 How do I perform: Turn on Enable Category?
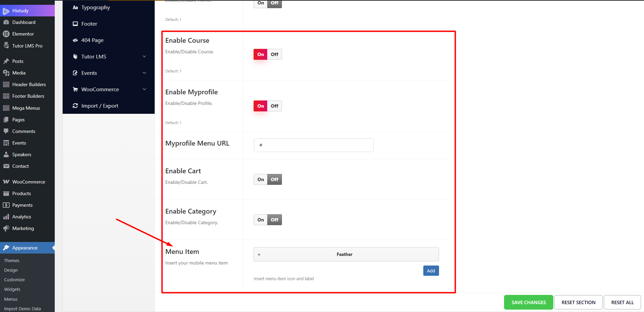[x=260, y=219]
